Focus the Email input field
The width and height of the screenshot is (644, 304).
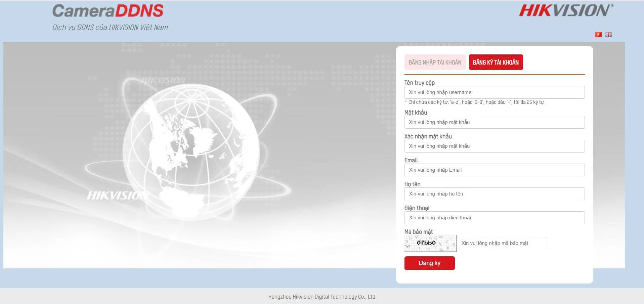(x=495, y=170)
